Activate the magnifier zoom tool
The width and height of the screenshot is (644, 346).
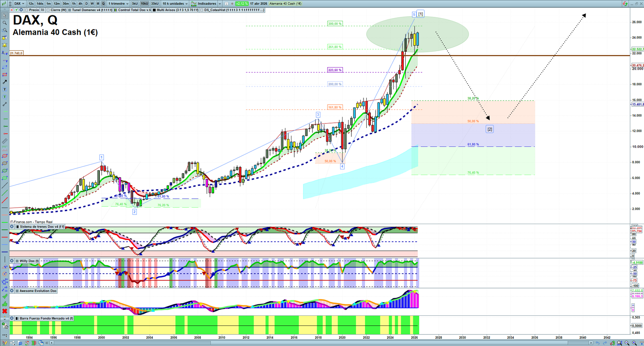[x=4, y=23]
